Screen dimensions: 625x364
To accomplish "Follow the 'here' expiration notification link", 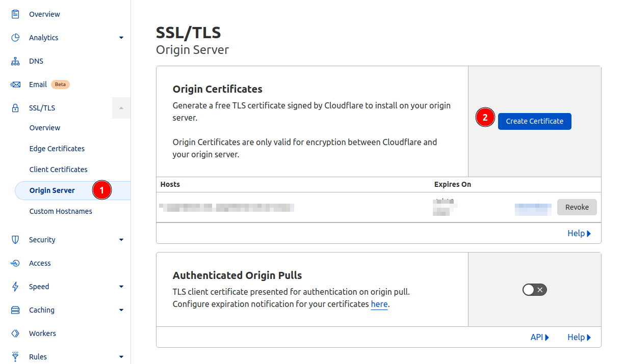I will 379,304.
